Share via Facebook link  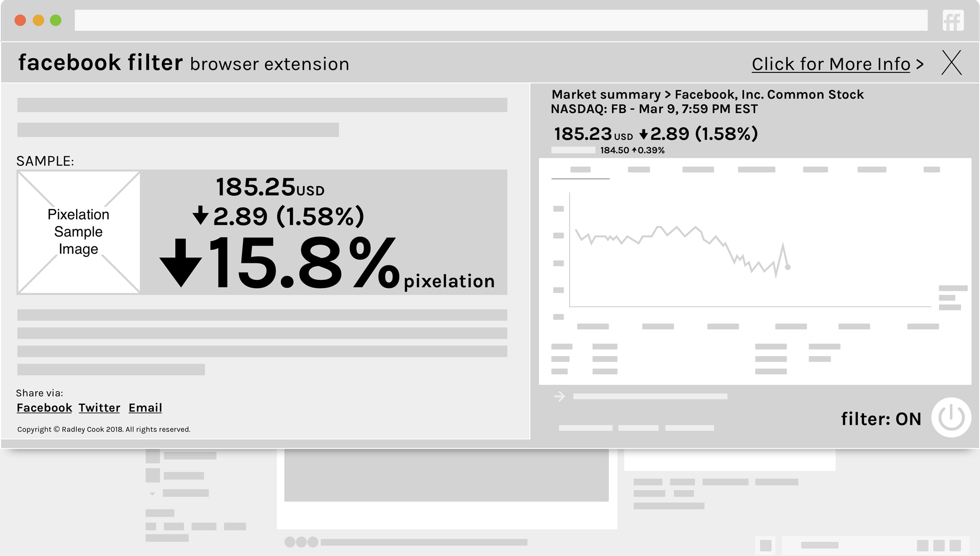click(44, 407)
